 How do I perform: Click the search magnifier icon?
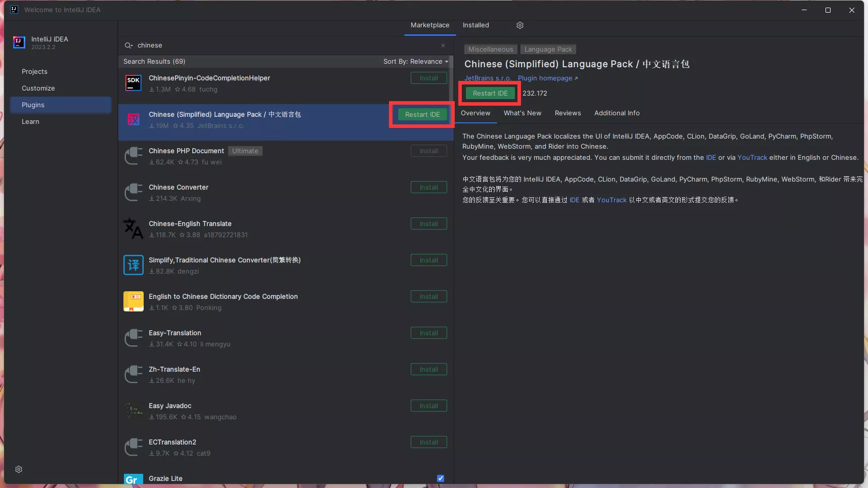click(x=128, y=46)
